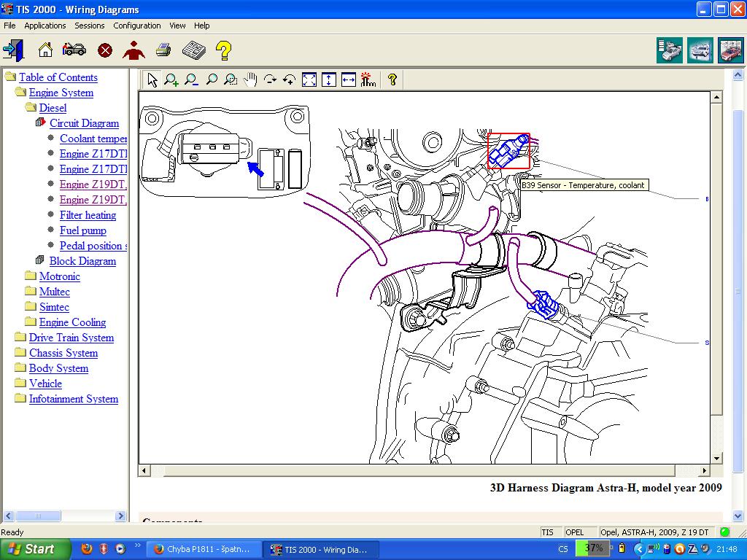747x560 pixels.
Task: Click the Windows Start button
Action: 35,549
